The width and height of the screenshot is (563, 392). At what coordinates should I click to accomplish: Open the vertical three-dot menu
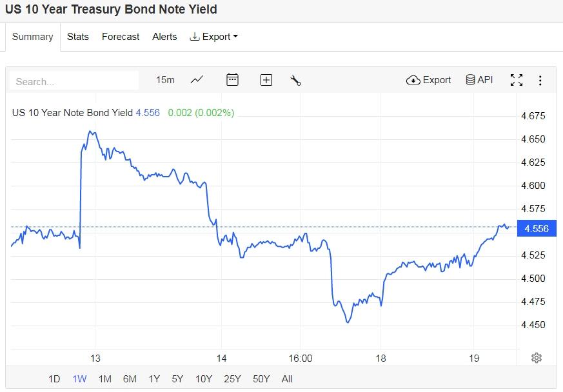pyautogui.click(x=540, y=80)
